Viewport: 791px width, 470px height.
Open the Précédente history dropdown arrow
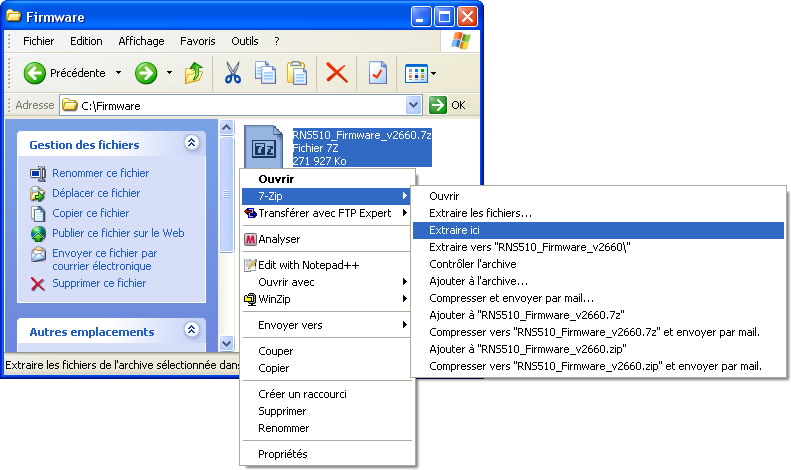click(x=118, y=73)
